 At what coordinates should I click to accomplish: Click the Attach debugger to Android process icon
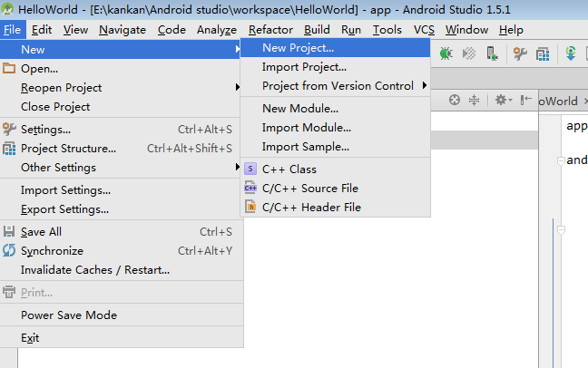point(492,53)
